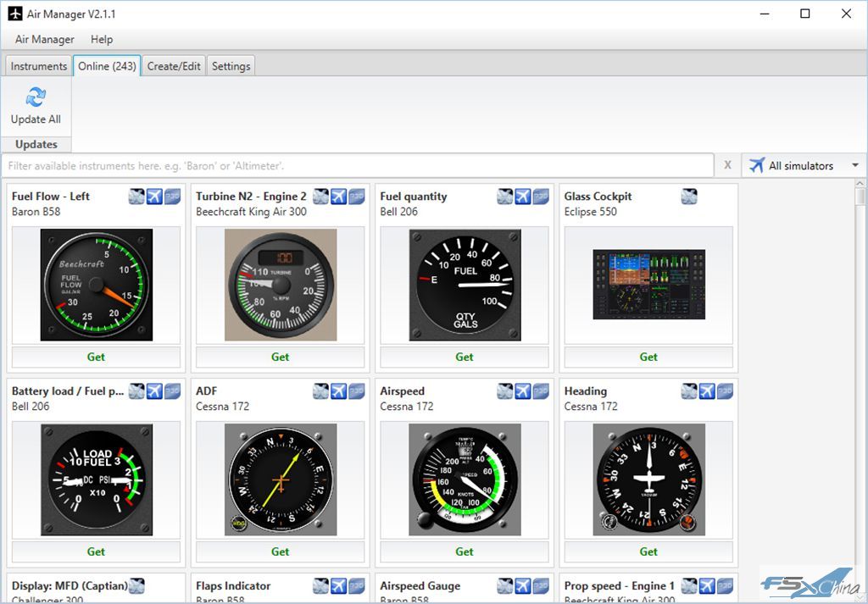Click P3D icon on Battery load card

[x=173, y=391]
